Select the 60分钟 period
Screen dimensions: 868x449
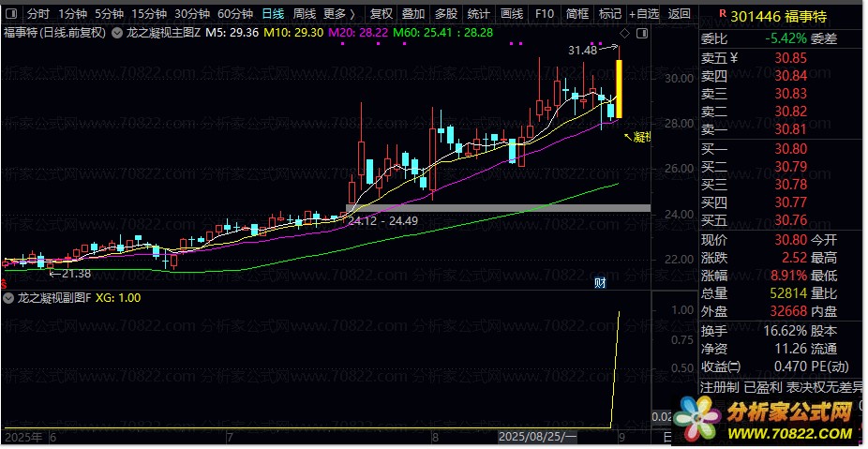click(x=235, y=14)
